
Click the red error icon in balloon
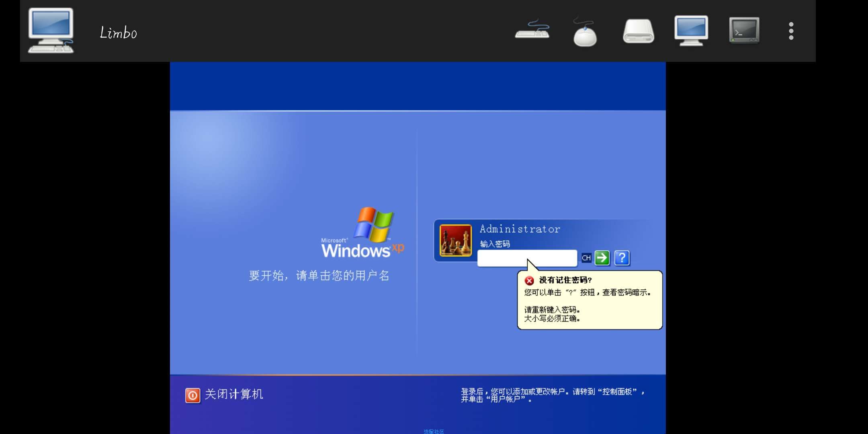click(x=529, y=280)
